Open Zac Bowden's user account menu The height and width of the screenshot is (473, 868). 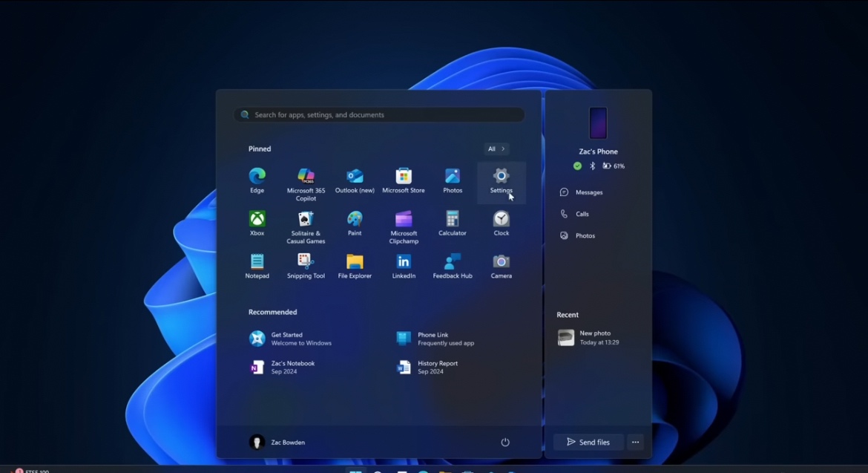point(277,442)
